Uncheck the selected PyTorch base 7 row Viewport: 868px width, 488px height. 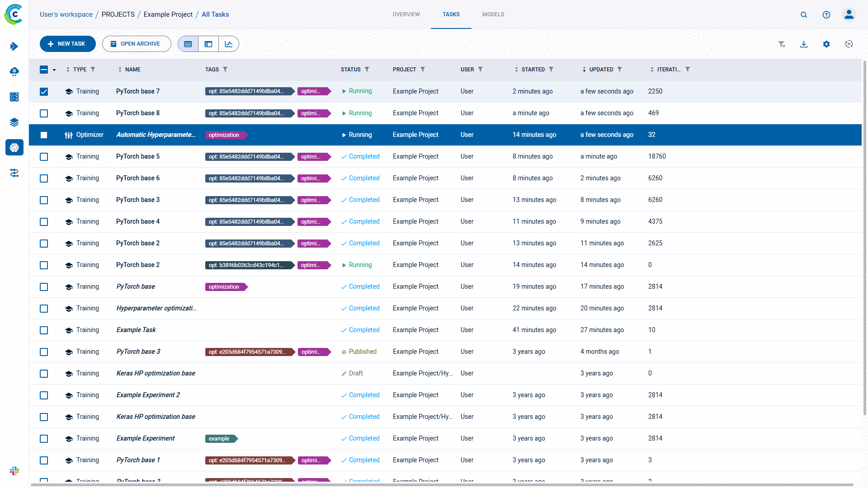[x=44, y=91]
